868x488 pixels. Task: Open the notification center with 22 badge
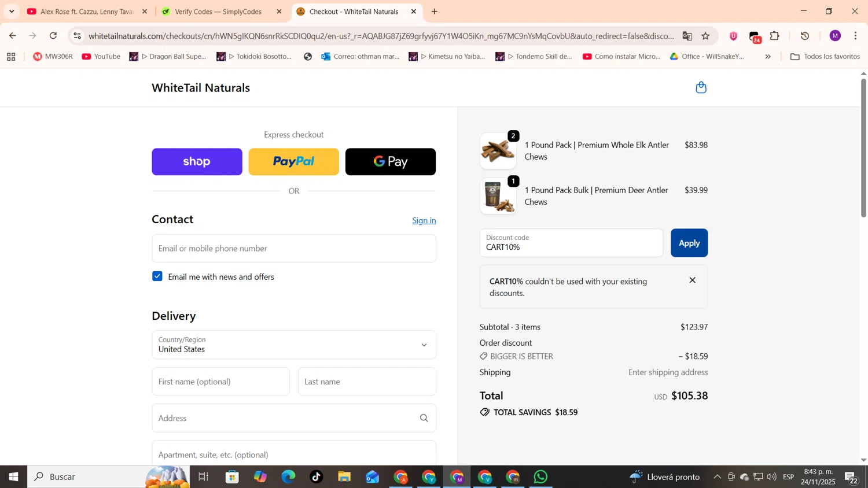click(x=852, y=478)
